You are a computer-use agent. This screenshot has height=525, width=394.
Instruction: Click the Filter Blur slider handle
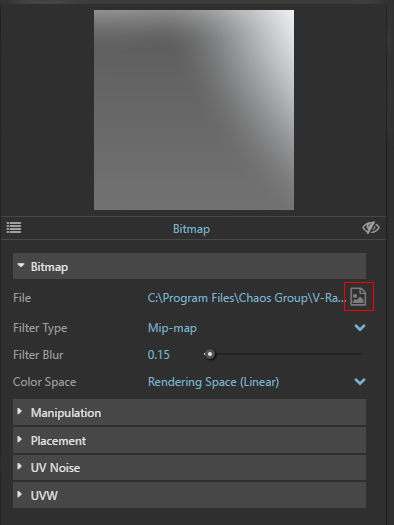(210, 354)
